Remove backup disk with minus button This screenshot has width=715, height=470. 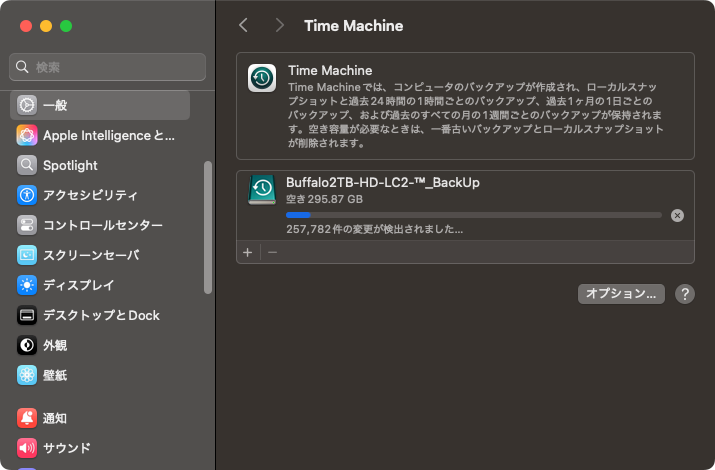(x=272, y=252)
